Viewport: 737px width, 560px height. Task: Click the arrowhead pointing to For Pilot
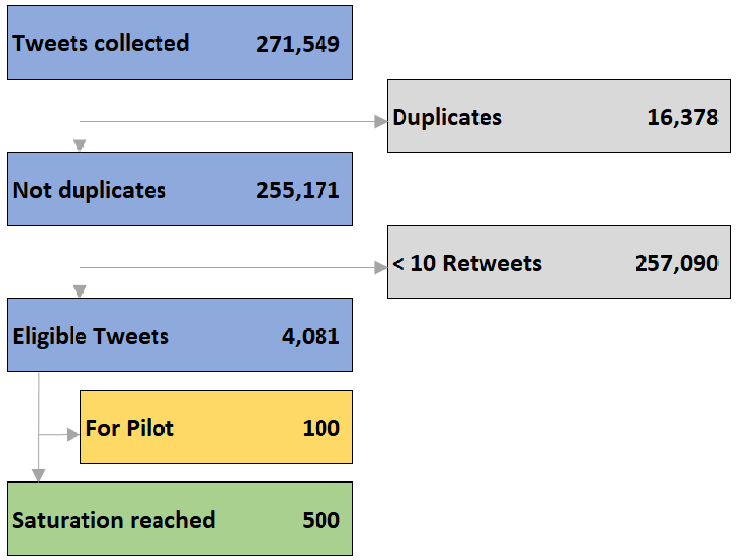coord(73,435)
